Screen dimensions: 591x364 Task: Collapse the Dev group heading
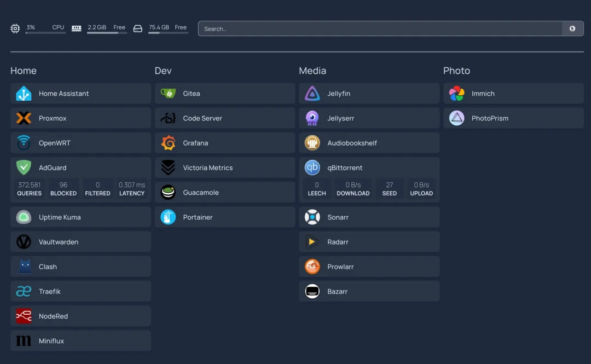pos(163,71)
